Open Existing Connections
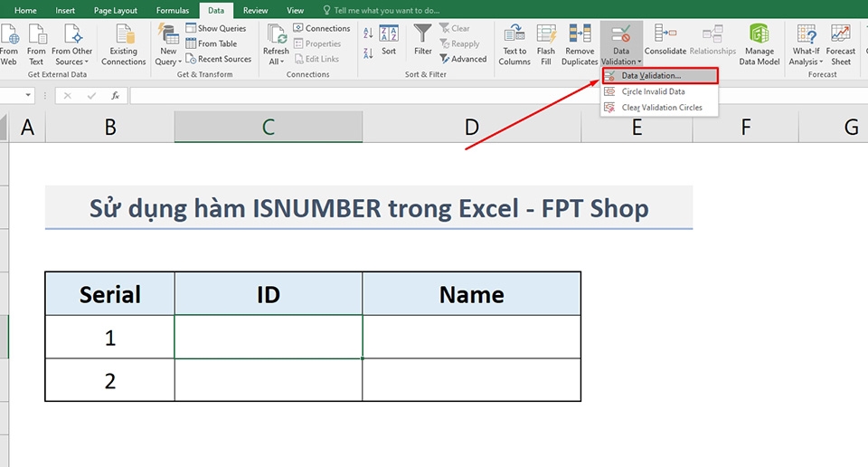The width and height of the screenshot is (868, 467). 124,45
